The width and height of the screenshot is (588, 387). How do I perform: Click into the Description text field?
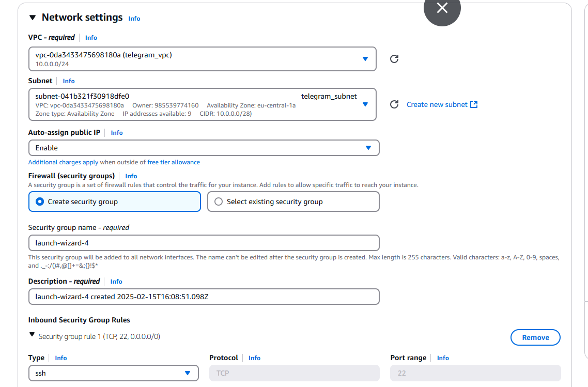pos(204,297)
